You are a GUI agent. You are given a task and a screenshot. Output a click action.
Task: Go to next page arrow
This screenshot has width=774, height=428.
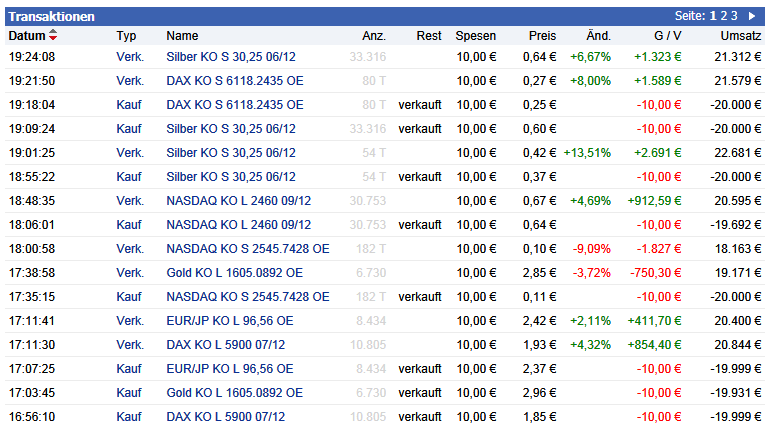pyautogui.click(x=752, y=16)
